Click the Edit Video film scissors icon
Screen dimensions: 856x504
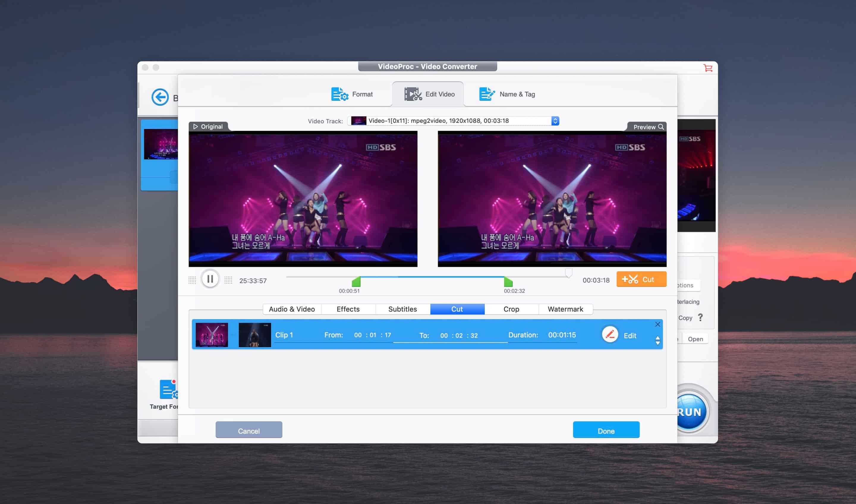click(x=413, y=94)
